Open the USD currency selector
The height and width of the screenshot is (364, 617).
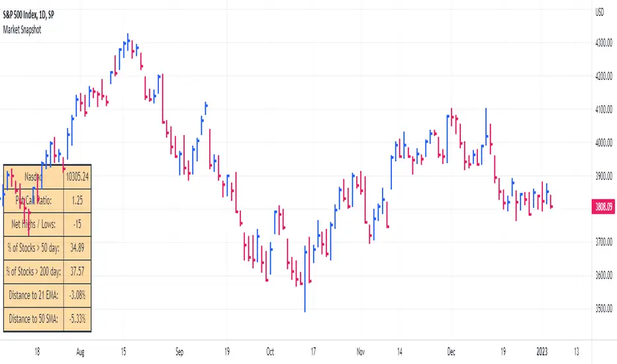pos(601,11)
